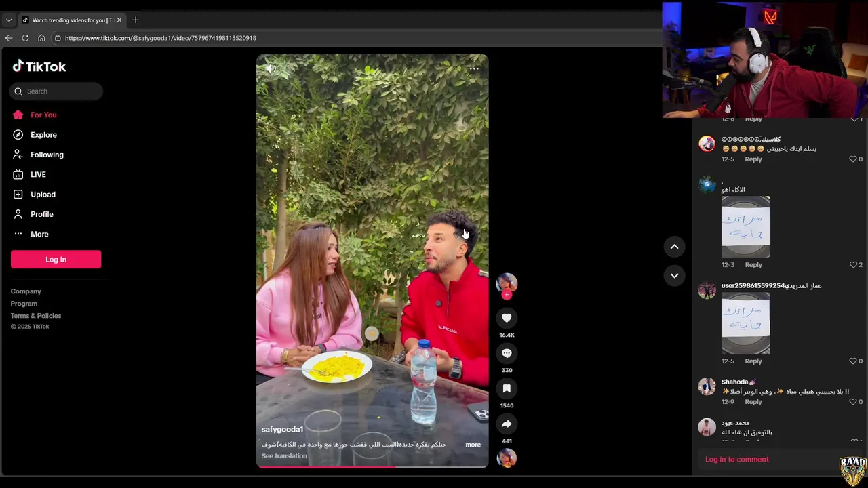Click the spinning sound disc avatar

pos(507,458)
